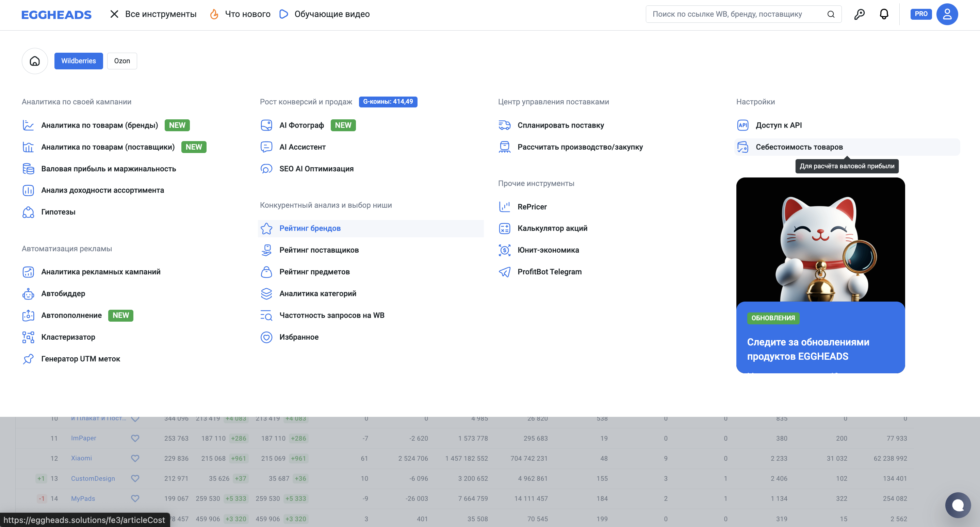
Task: Click the magnifier search icon
Action: 831,14
